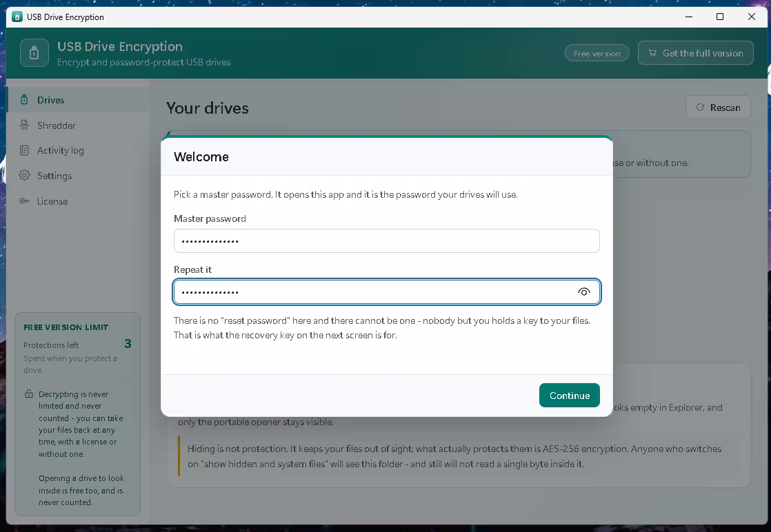Click the USB lock logo in the header
The image size is (771, 532).
pos(34,52)
